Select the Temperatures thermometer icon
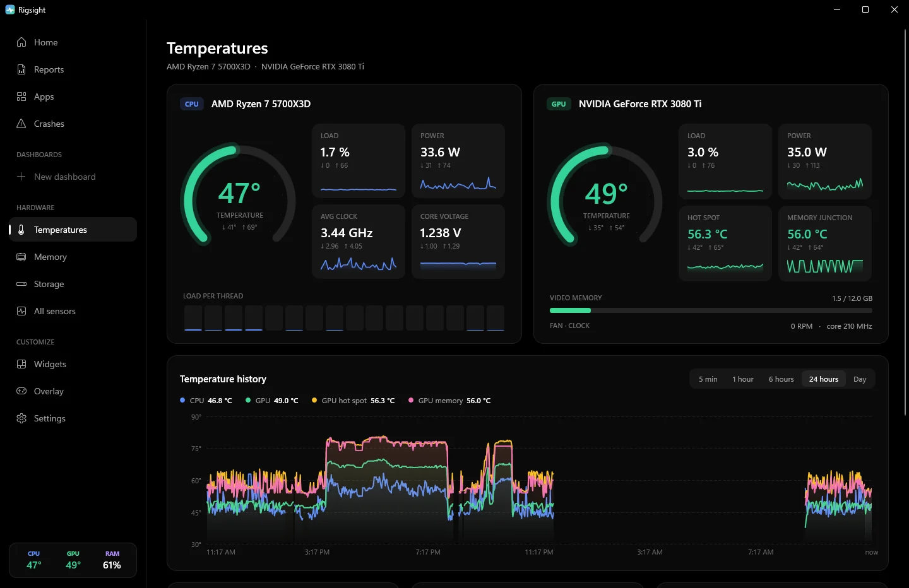 click(21, 230)
